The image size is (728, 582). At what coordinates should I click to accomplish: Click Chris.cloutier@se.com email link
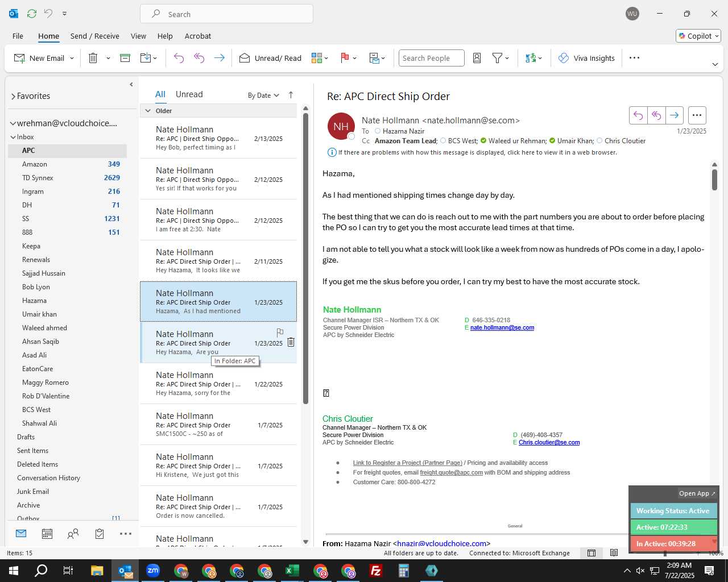pyautogui.click(x=549, y=443)
